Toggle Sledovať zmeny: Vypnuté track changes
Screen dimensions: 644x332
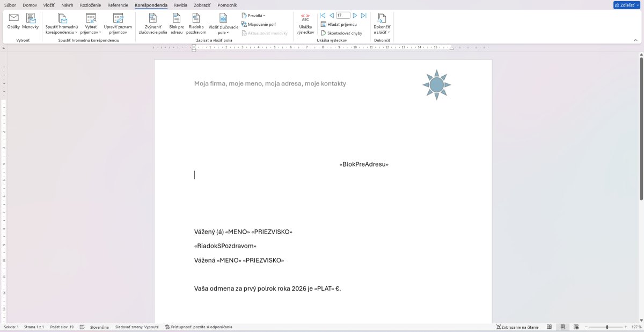137,327
